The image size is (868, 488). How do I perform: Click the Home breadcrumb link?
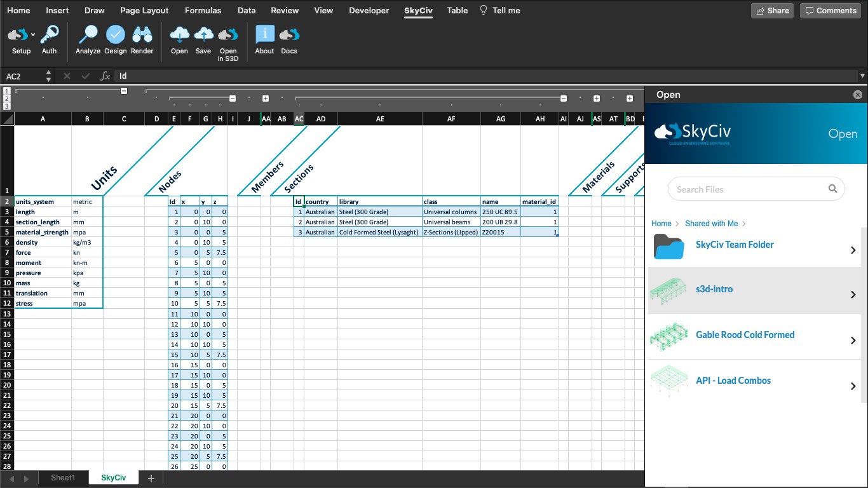click(x=661, y=223)
